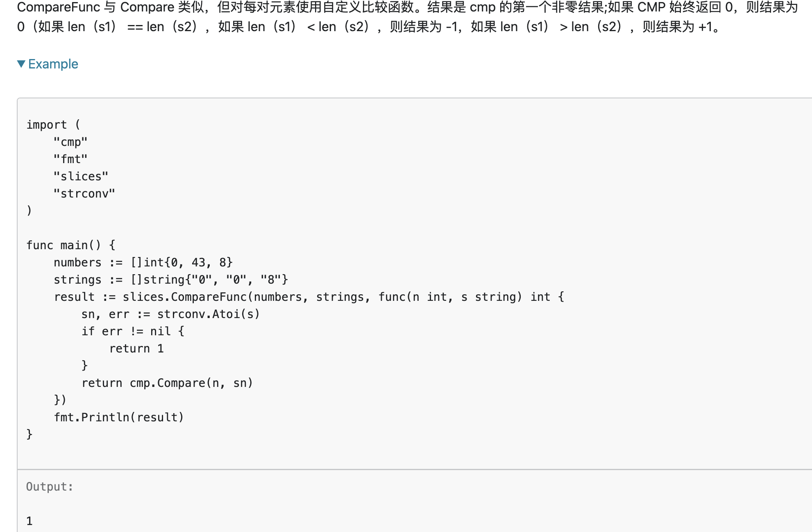Click the cmp.Compare(n, sn) return line
The width and height of the screenshot is (812, 532).
click(167, 383)
